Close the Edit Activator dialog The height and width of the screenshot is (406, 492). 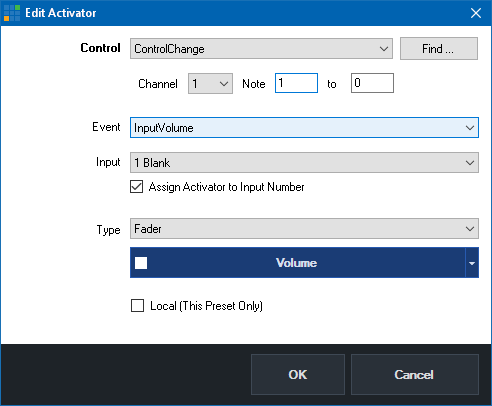point(476,13)
